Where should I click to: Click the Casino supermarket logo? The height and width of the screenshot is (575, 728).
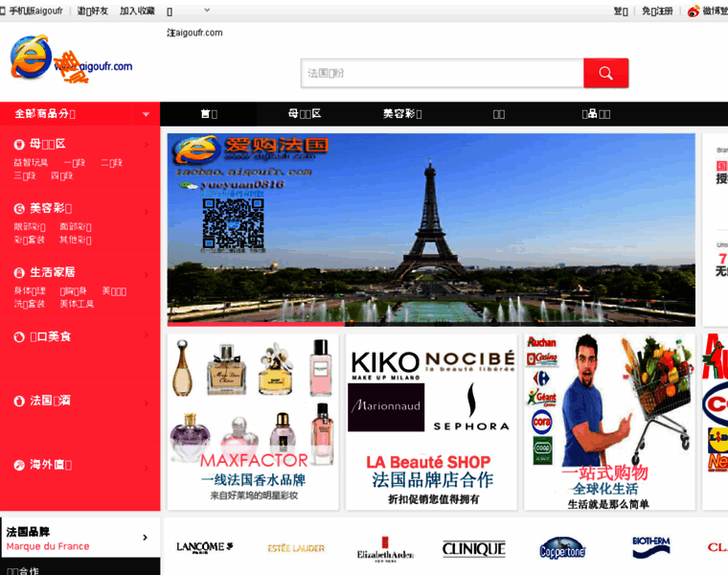pyautogui.click(x=542, y=359)
